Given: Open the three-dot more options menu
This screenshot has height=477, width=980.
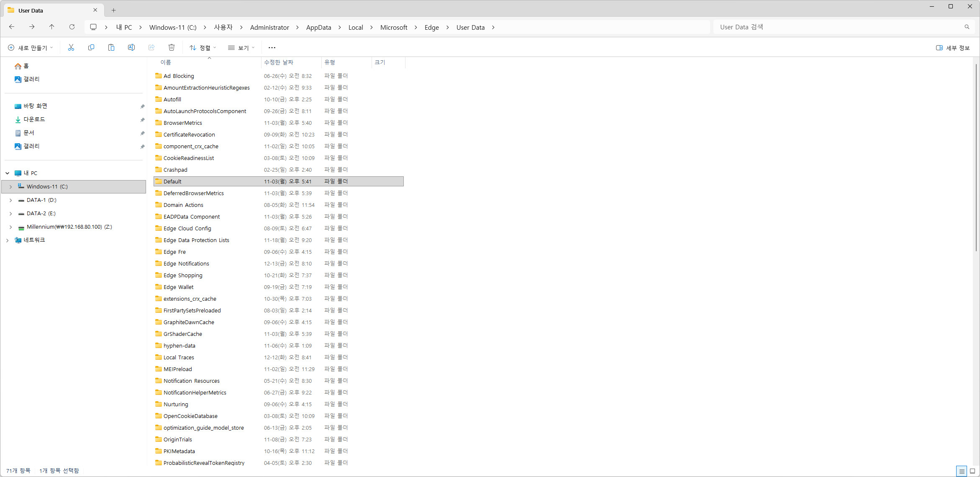Looking at the screenshot, I should pyautogui.click(x=272, y=48).
